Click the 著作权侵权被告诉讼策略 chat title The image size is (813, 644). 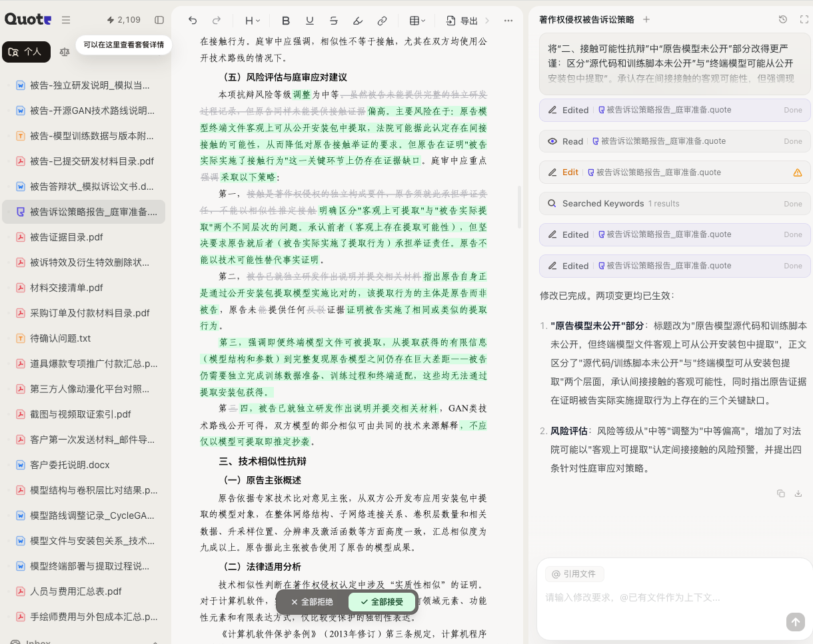coord(586,20)
